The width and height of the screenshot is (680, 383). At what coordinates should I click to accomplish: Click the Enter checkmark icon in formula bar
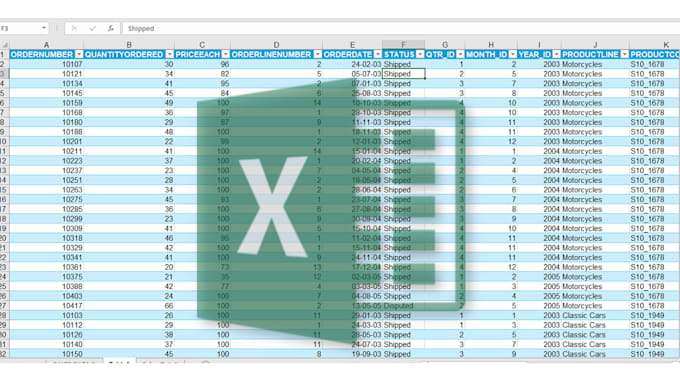pyautogui.click(x=92, y=29)
